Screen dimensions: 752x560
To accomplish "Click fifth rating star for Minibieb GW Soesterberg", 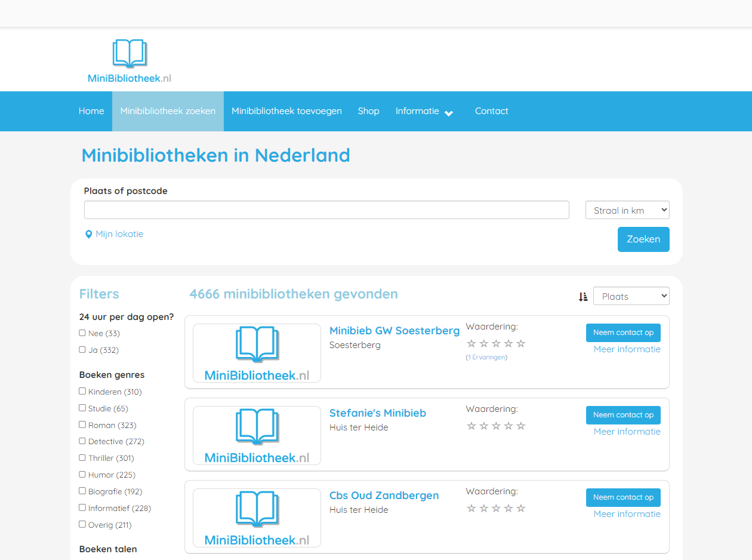I will (521, 344).
